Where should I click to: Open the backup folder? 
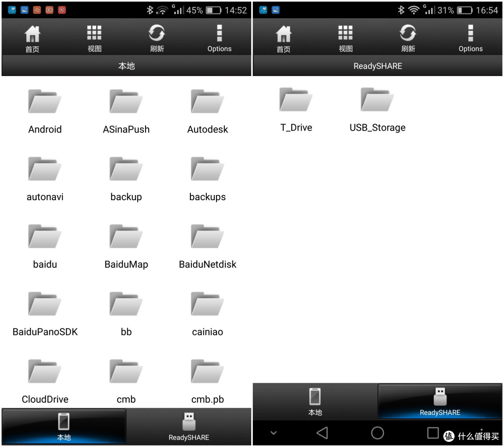[126, 179]
